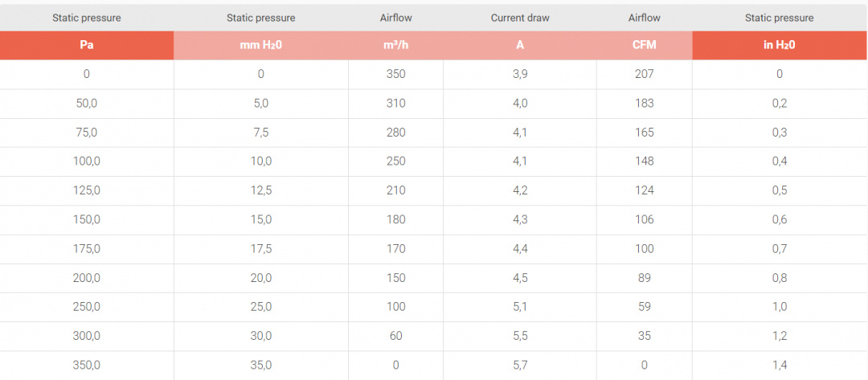Select the 207 CFM airflow value
Viewport: 868px width, 380px height.
(x=645, y=74)
